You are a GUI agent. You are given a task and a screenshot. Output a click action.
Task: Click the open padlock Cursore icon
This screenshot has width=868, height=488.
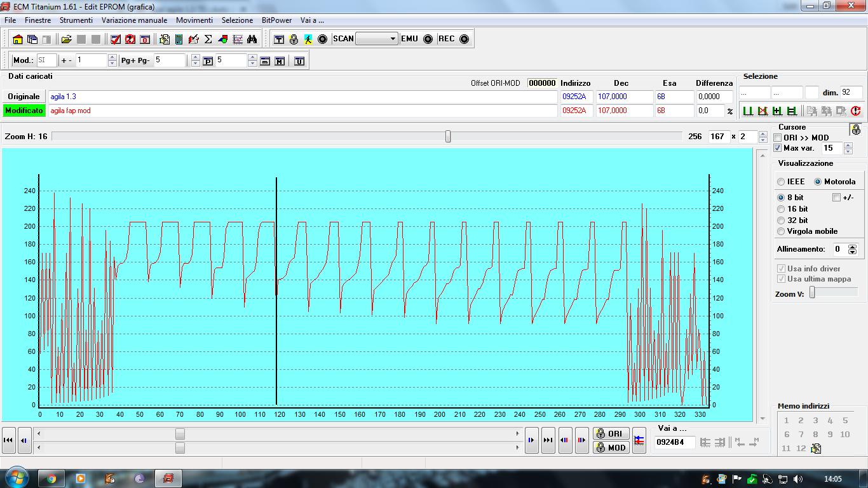(x=857, y=130)
